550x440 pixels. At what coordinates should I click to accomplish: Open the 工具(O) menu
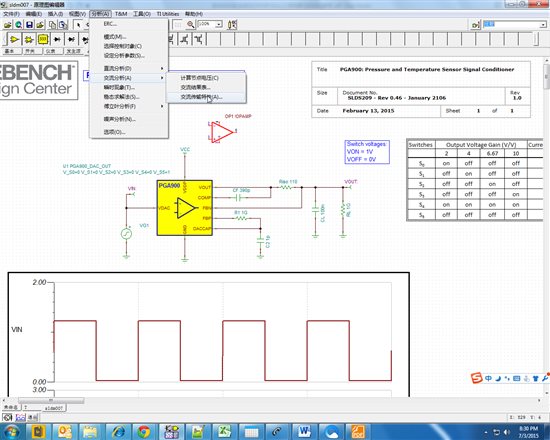pyautogui.click(x=142, y=14)
